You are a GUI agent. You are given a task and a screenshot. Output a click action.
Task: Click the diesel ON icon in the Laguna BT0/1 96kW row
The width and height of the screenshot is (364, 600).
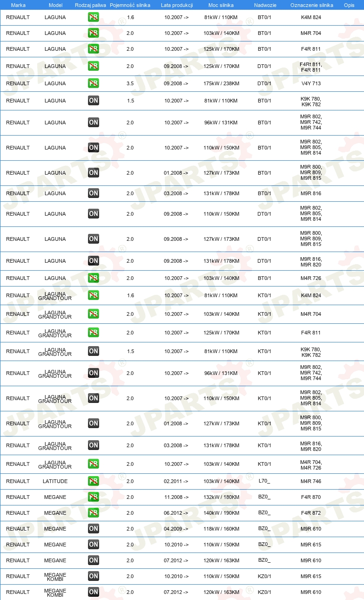tap(94, 123)
